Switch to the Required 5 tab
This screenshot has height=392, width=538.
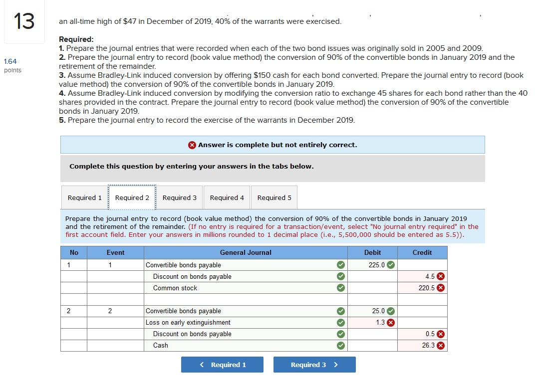tap(274, 197)
